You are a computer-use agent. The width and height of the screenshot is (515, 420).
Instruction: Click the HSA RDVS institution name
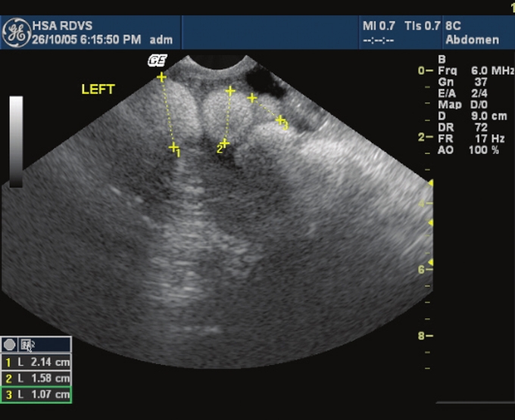[x=62, y=26]
